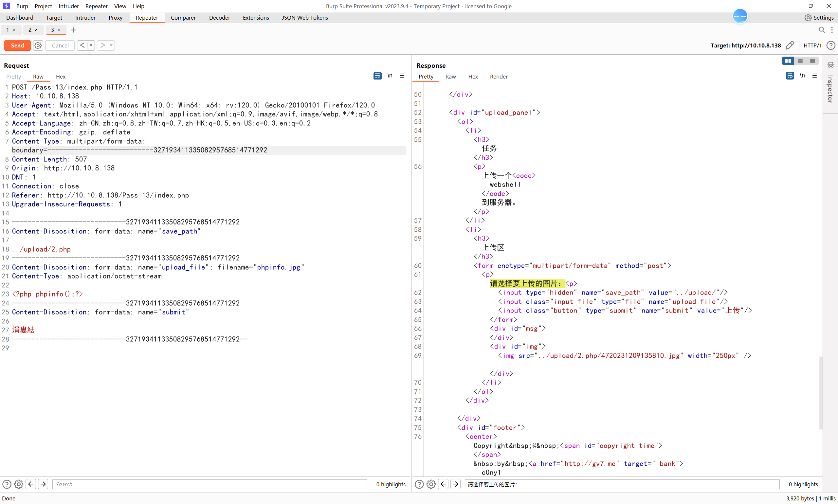Screen dimensions: 838x504
Task: Close Repeater tab 3
Action: tap(59, 30)
